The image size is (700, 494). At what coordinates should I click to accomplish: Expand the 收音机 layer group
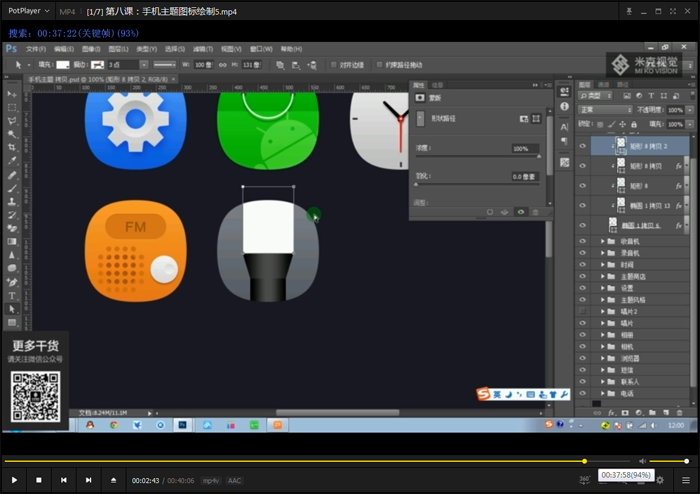[603, 241]
